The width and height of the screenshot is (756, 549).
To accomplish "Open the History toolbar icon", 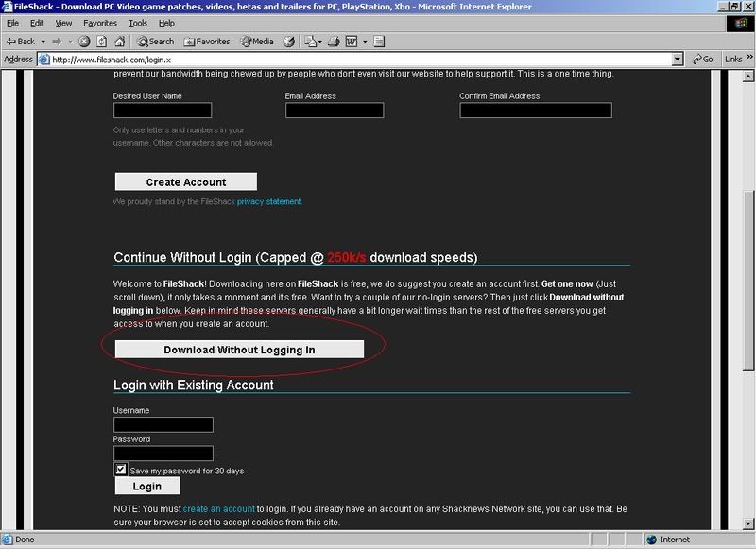I will 289,42.
